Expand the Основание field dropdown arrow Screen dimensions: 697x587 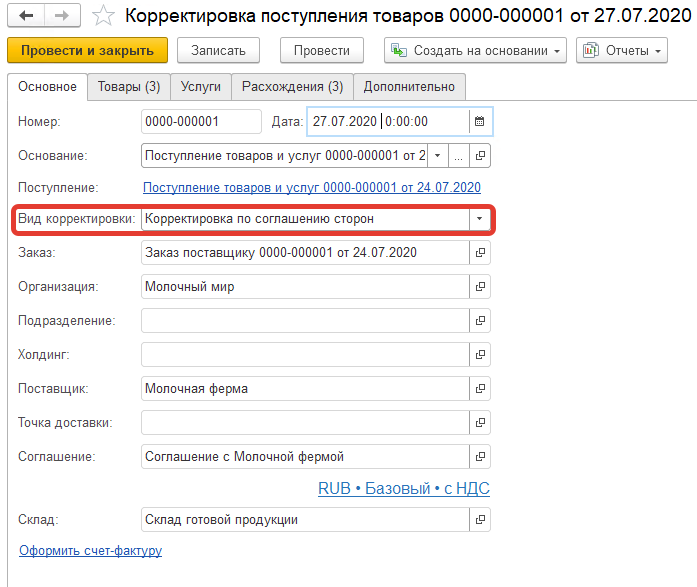(437, 156)
